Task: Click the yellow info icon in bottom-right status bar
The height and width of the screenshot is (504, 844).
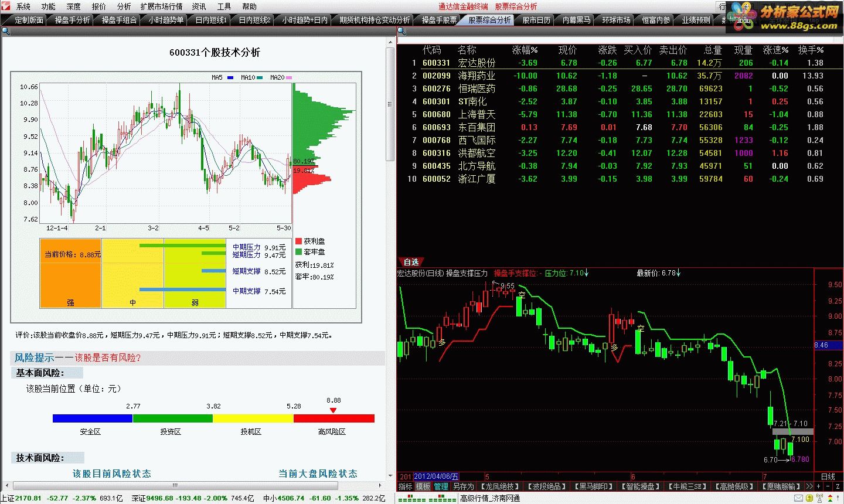Action: pos(810,498)
